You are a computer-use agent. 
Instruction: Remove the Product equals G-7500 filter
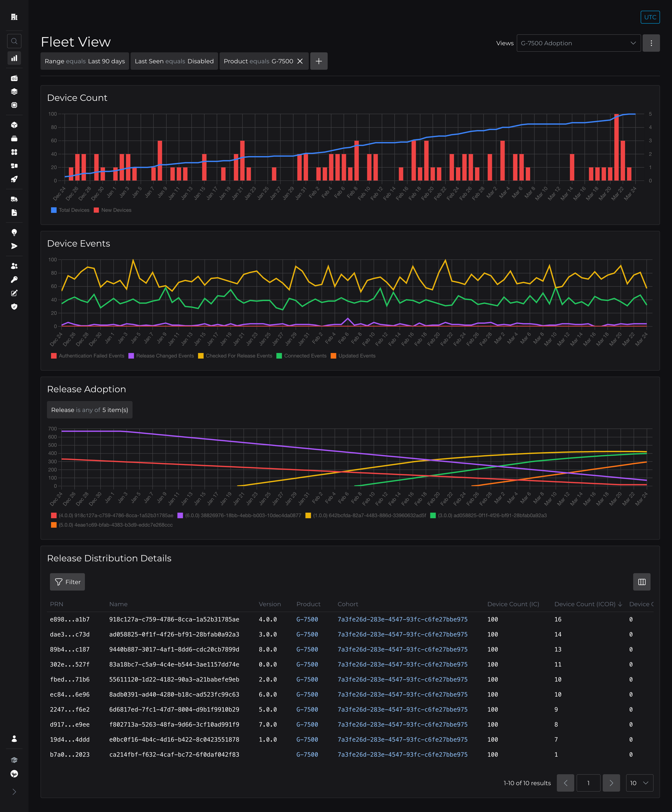[300, 61]
